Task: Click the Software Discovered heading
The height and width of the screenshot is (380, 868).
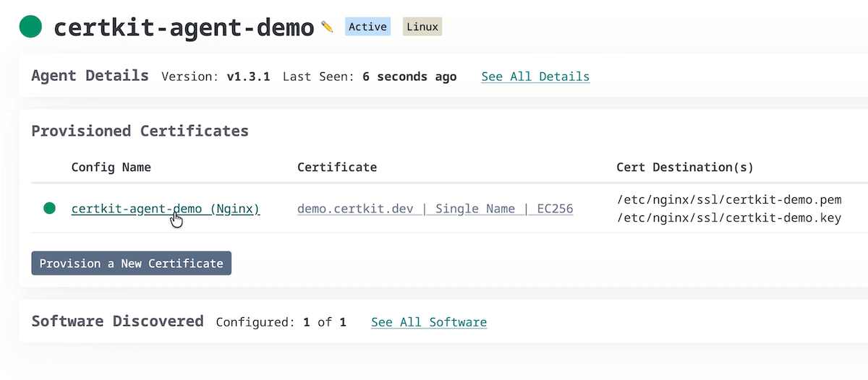Action: click(x=117, y=321)
